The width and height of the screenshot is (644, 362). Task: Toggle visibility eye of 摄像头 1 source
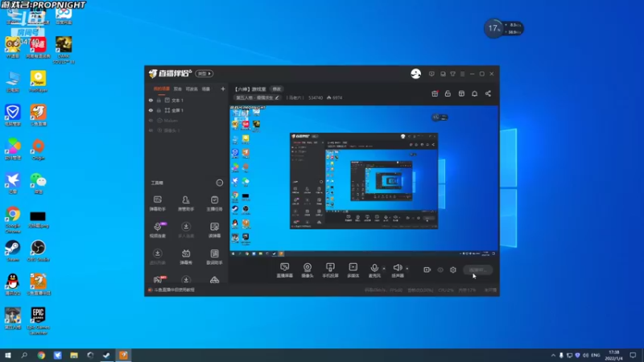point(151,130)
